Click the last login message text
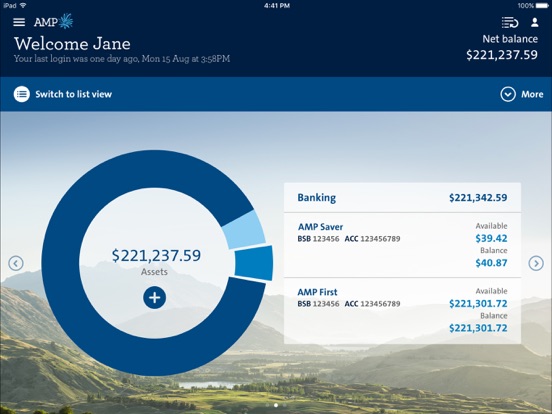Image resolution: width=552 pixels, height=414 pixels. 122,59
